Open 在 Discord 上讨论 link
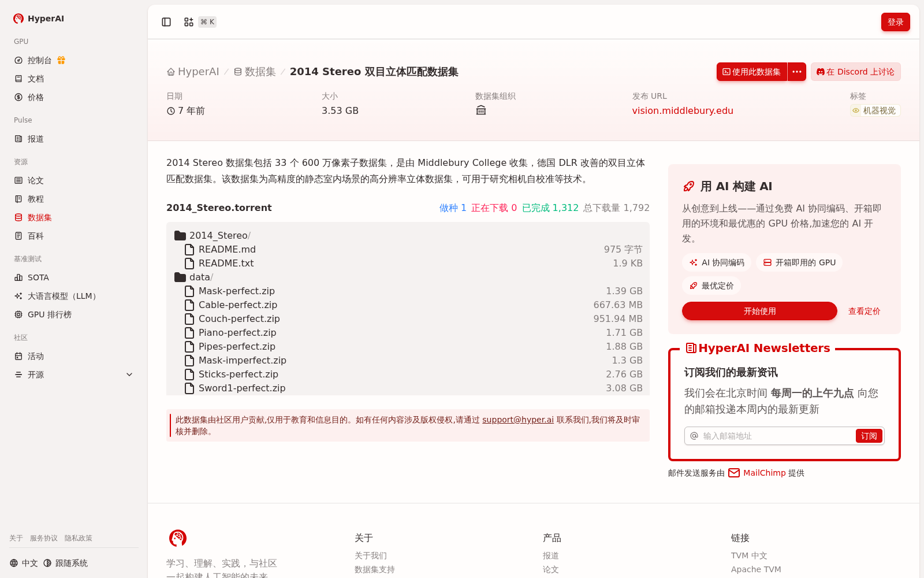 click(855, 72)
